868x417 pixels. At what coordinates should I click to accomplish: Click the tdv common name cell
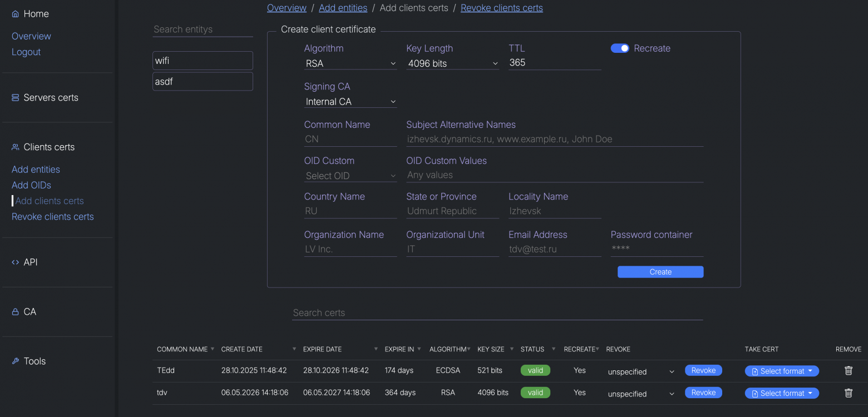tap(162, 393)
